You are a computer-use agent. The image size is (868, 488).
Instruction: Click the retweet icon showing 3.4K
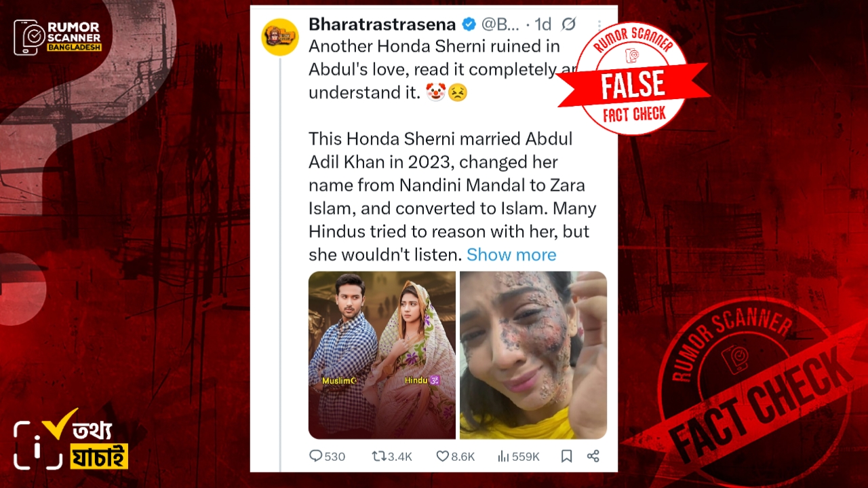tap(378, 456)
